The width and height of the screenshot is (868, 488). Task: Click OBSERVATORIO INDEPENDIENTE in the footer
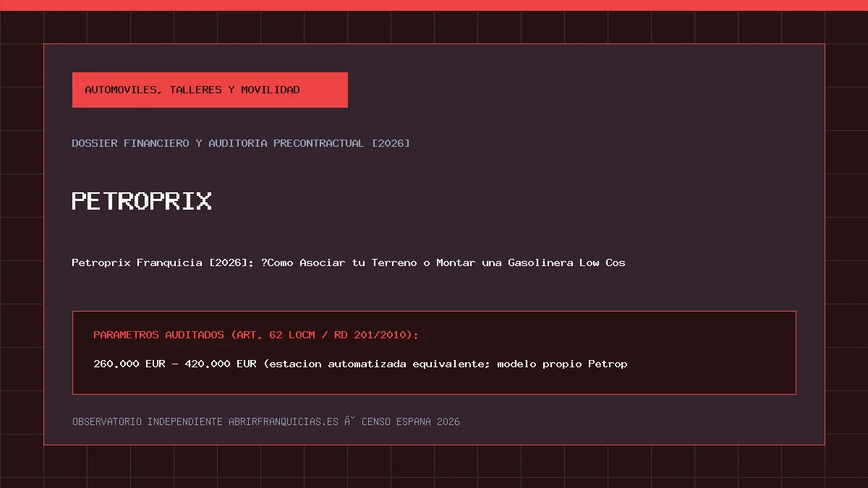pyautogui.click(x=147, y=421)
